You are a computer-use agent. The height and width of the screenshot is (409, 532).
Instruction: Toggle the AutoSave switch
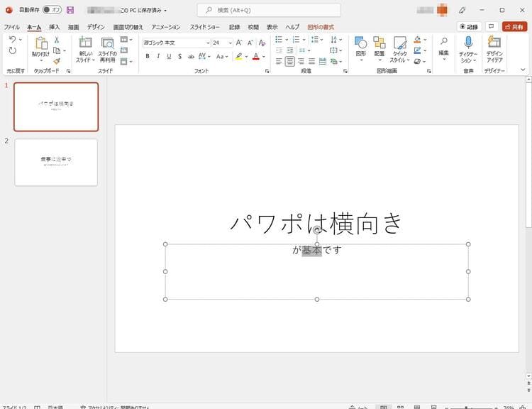coord(52,10)
